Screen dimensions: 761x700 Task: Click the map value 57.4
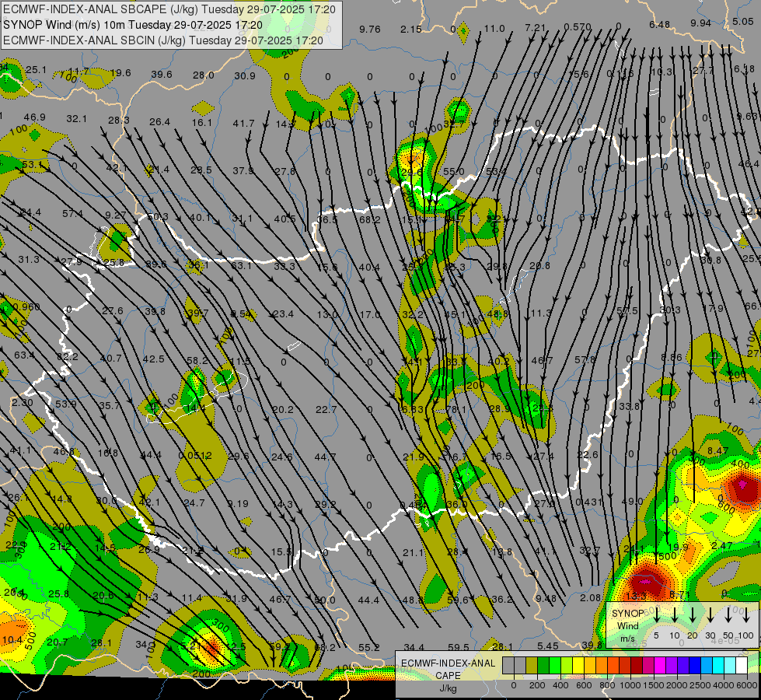(73, 213)
